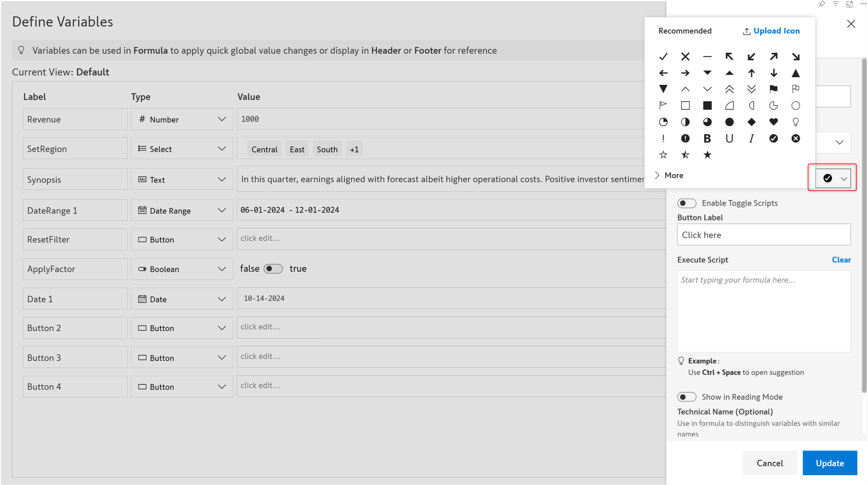
Task: Clear the Execute Script formula
Action: point(841,260)
